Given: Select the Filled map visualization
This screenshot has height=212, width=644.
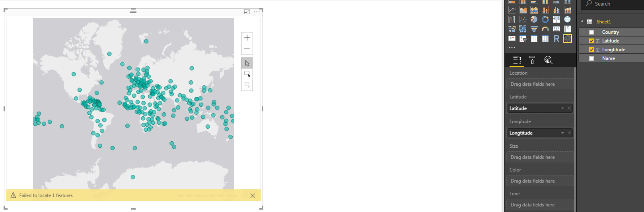Looking at the screenshot, I should pyautogui.click(x=512, y=29).
